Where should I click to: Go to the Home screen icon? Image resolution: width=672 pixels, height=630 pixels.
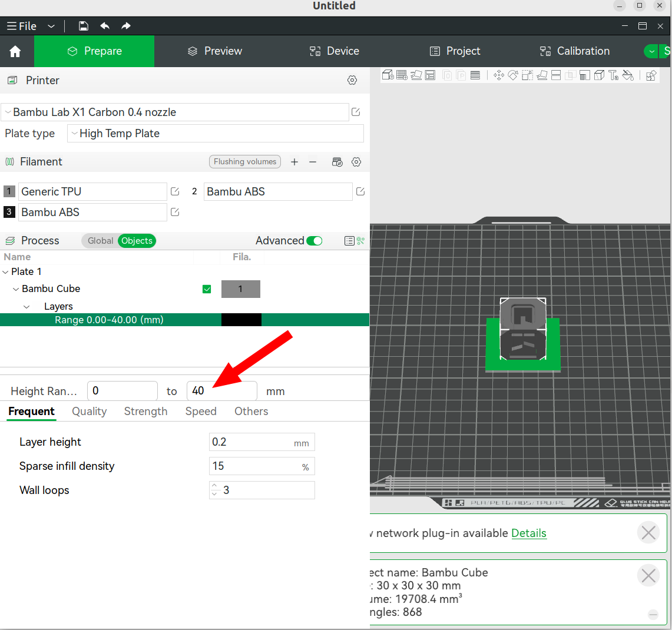pos(15,51)
